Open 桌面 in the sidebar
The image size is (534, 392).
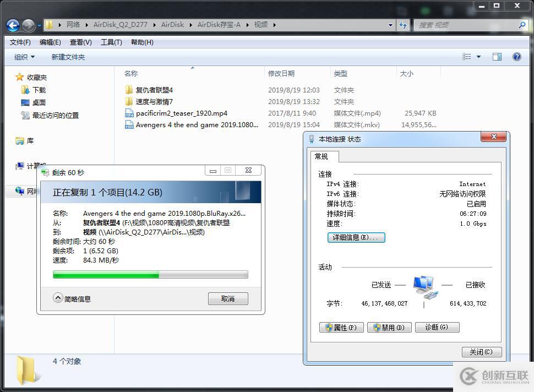point(39,102)
